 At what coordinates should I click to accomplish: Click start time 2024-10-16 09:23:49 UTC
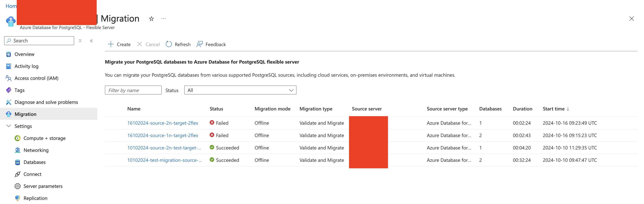tap(570, 123)
